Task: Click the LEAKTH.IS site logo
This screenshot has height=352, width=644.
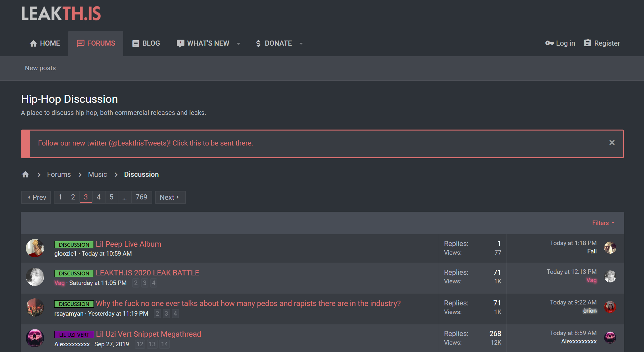Action: (61, 14)
